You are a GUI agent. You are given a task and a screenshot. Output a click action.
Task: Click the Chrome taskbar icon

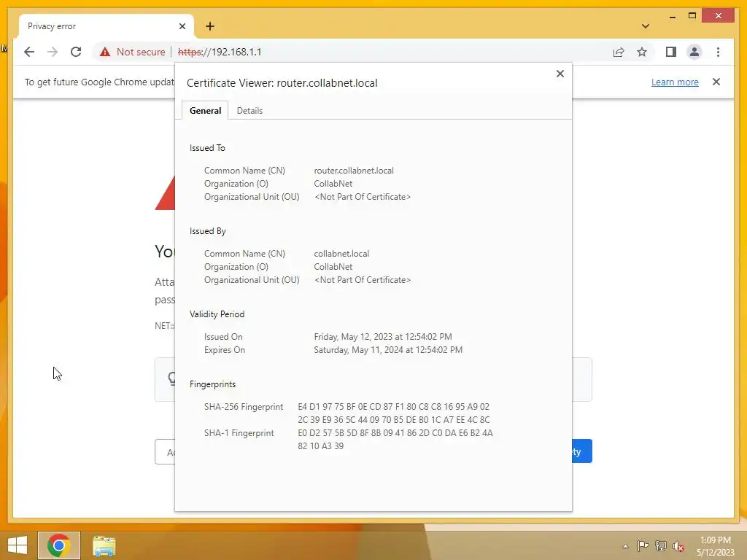click(x=59, y=545)
